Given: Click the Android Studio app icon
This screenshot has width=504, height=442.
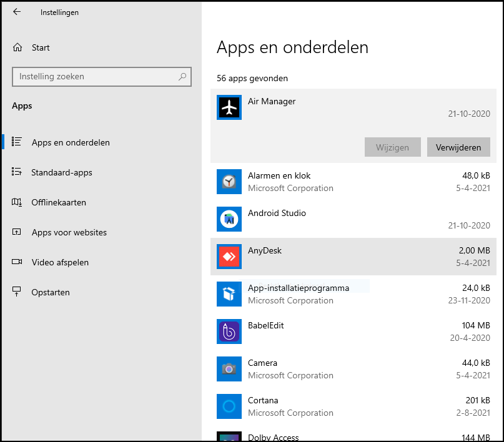Looking at the screenshot, I should [229, 219].
